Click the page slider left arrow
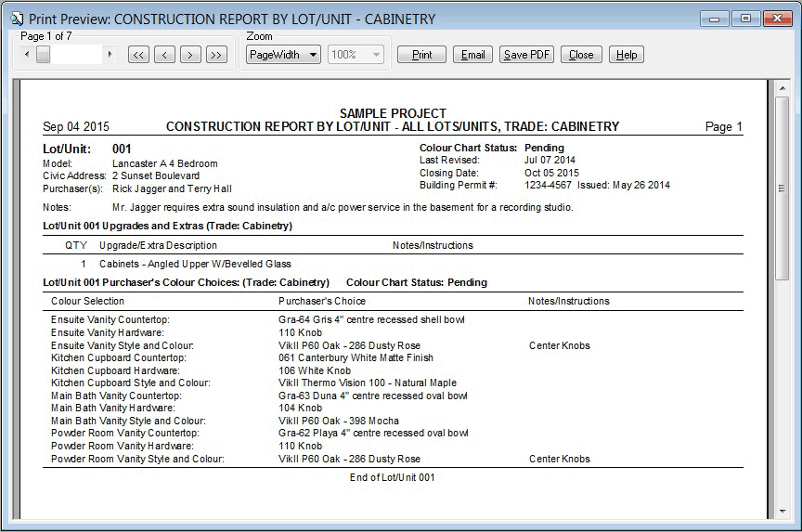802x532 pixels. (27, 54)
